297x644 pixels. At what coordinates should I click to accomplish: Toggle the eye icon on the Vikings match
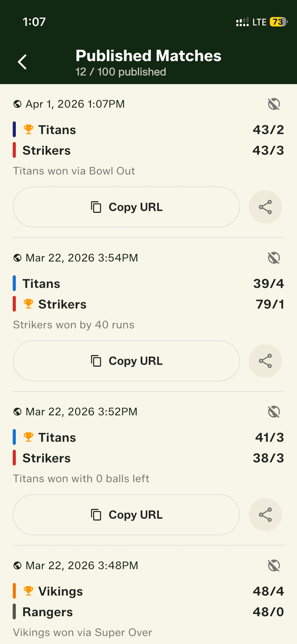(x=274, y=565)
